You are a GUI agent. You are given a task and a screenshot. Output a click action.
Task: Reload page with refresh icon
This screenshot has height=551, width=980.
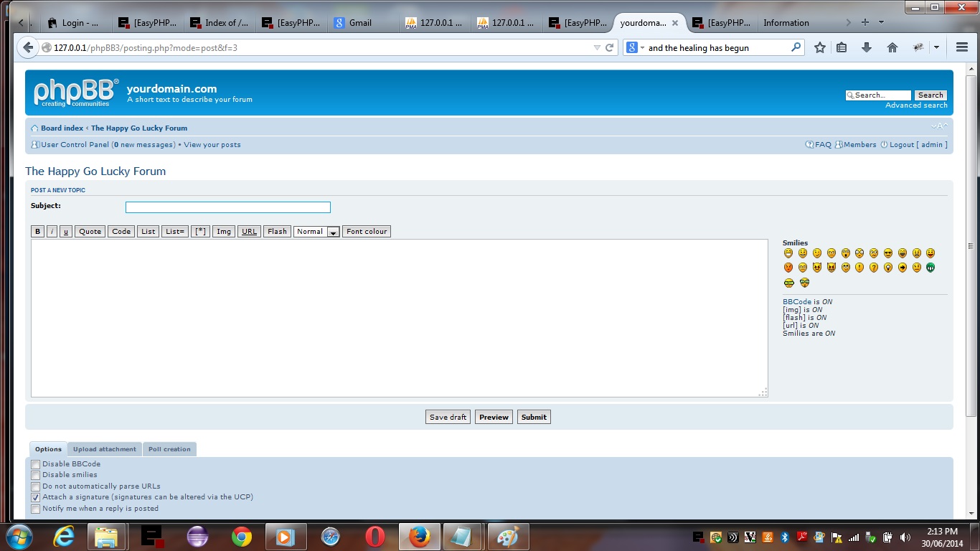[610, 48]
